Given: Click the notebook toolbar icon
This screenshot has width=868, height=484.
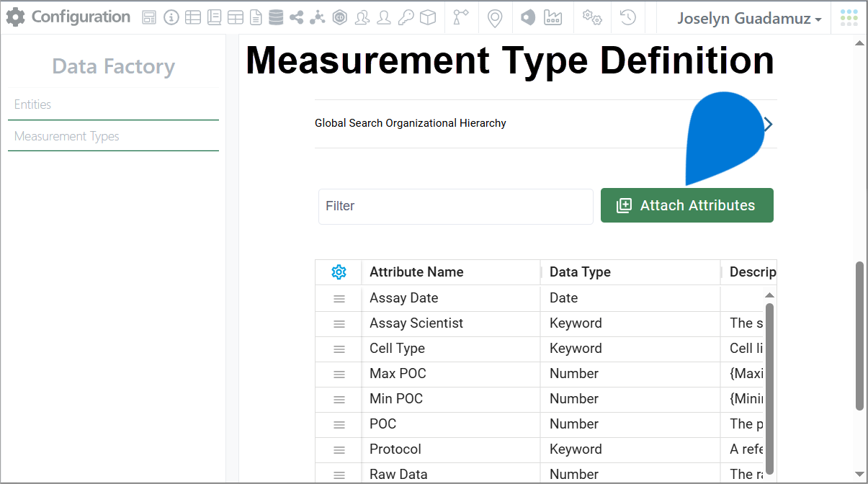Looking at the screenshot, I should click(214, 18).
